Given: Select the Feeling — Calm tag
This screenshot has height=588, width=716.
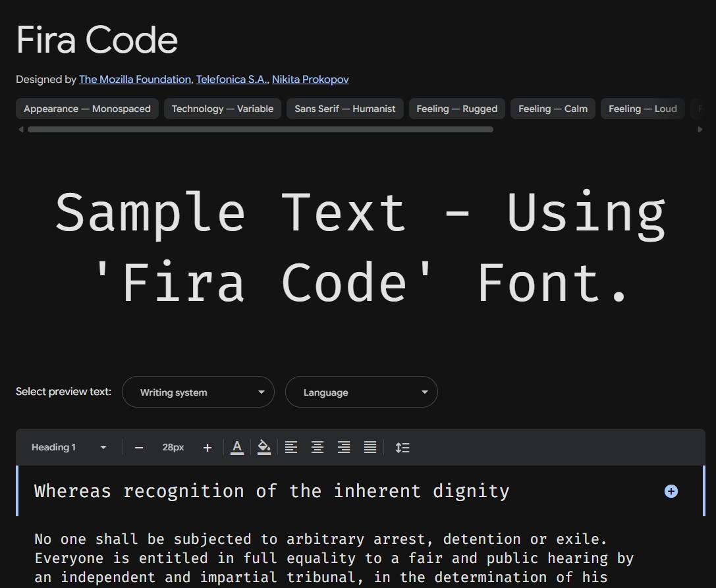Looking at the screenshot, I should tap(553, 109).
